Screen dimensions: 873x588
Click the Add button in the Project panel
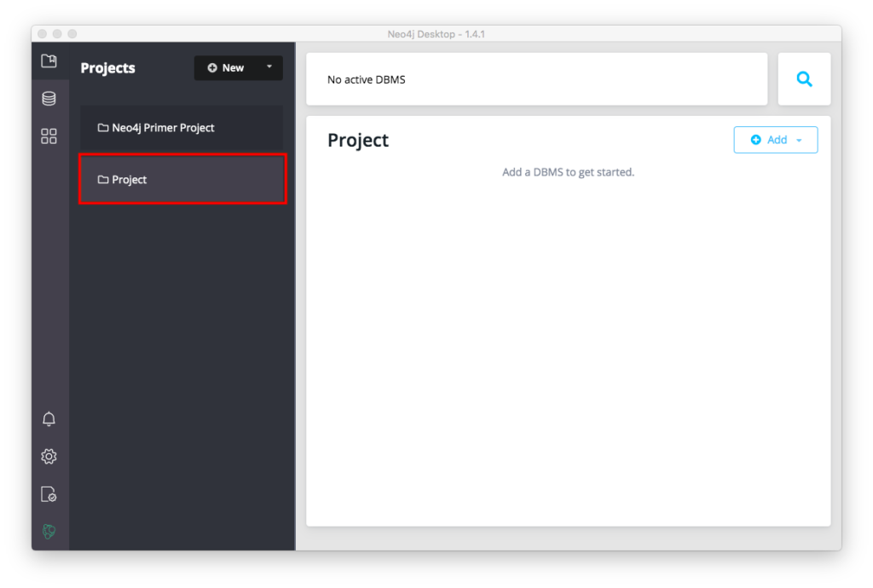(x=769, y=140)
